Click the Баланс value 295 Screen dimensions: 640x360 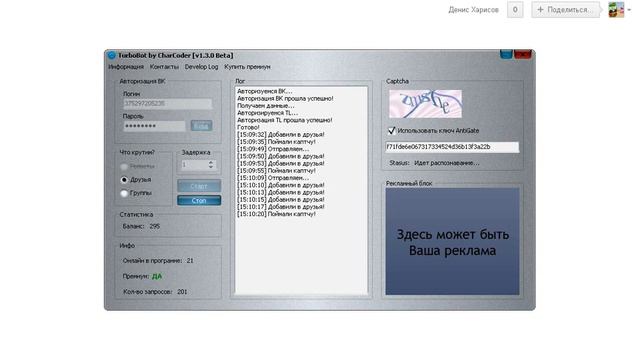click(154, 226)
